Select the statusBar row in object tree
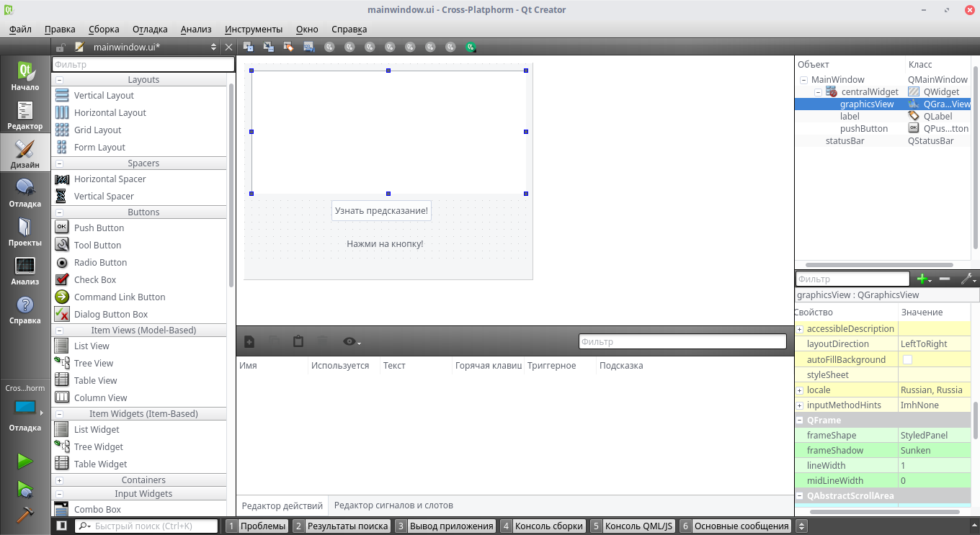 coord(883,140)
